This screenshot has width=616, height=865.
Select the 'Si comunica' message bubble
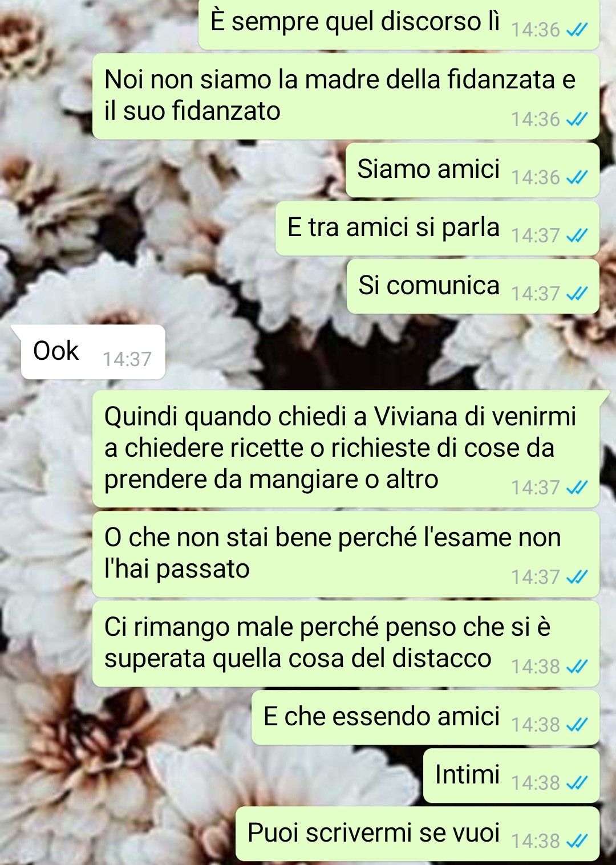click(473, 287)
